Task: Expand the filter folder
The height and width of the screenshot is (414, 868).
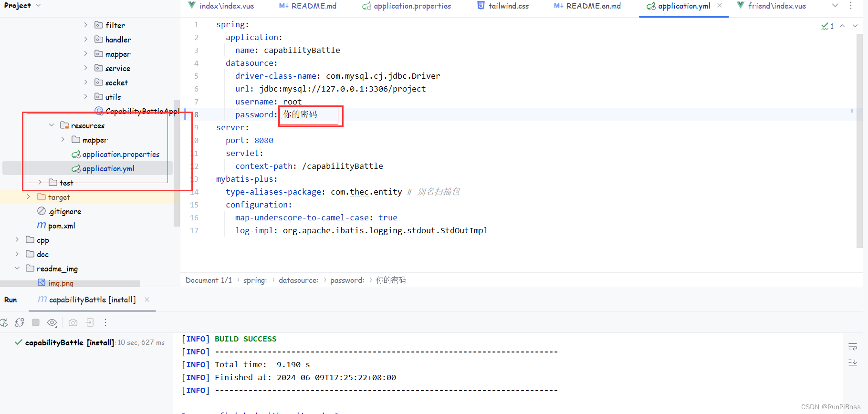Action: (86, 25)
